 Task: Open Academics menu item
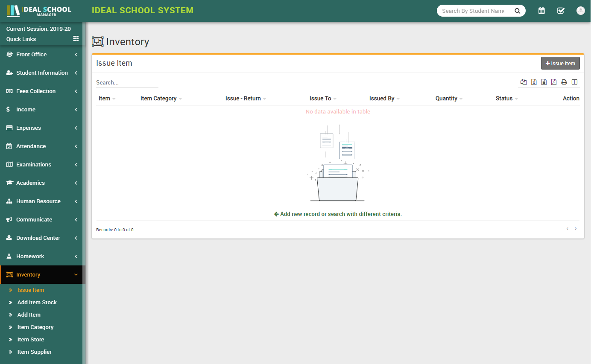43,183
